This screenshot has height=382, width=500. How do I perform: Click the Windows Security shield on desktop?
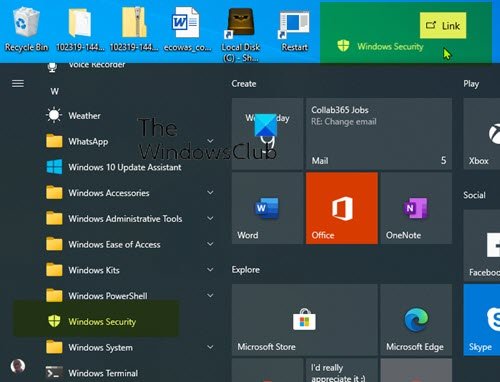(x=343, y=46)
